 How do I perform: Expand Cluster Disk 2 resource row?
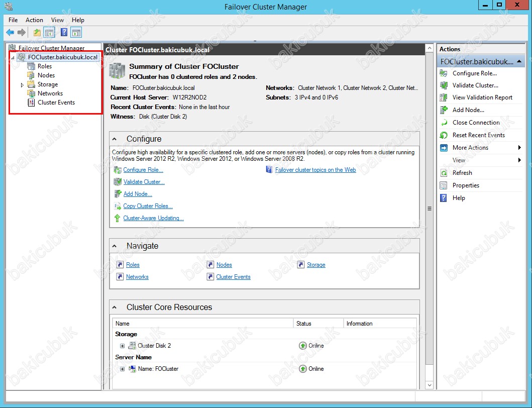(x=122, y=346)
